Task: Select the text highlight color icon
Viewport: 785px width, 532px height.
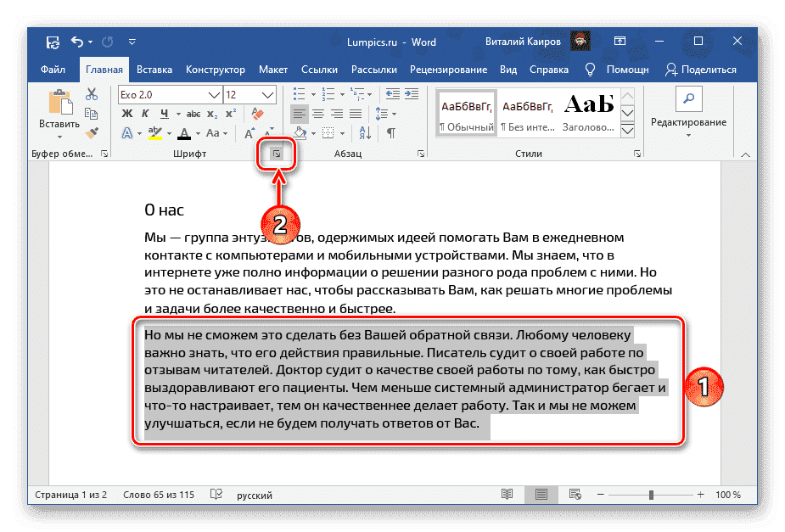Action: 154,132
